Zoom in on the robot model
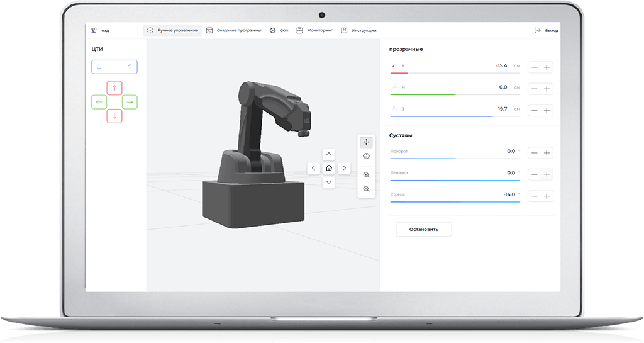The height and width of the screenshot is (343, 644). [366, 175]
